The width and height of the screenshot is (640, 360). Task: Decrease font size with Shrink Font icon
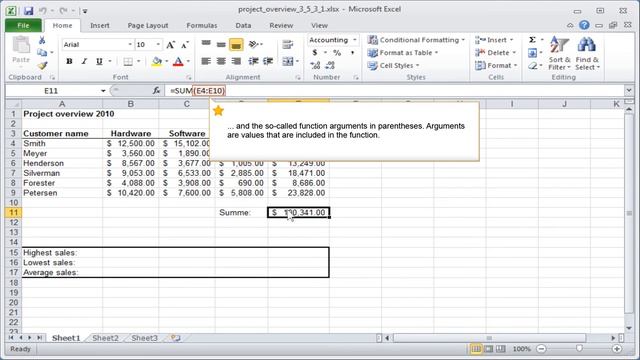point(185,44)
